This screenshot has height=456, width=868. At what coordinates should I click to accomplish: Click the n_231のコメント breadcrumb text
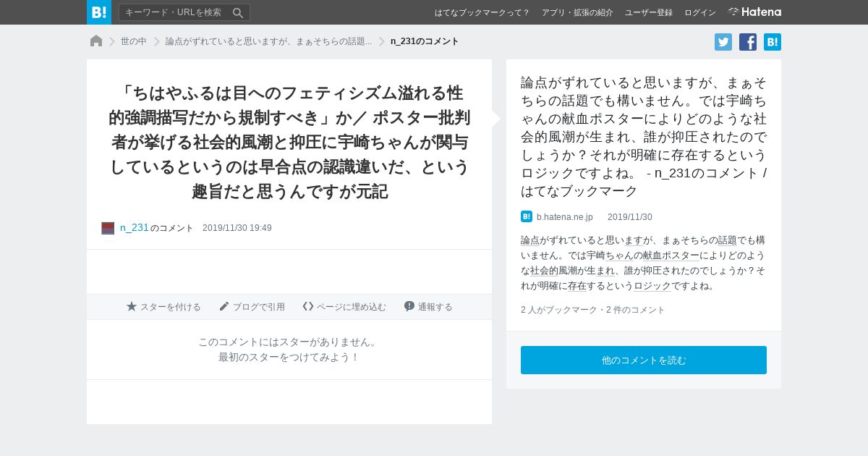[425, 41]
